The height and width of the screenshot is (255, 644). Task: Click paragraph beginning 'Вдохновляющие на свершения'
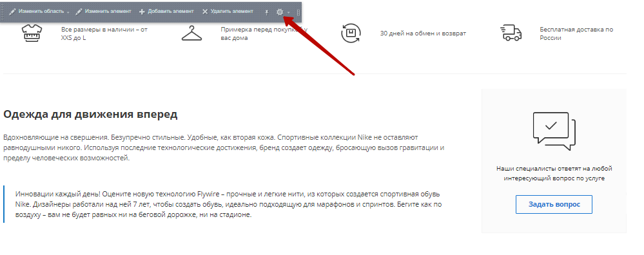point(224,147)
